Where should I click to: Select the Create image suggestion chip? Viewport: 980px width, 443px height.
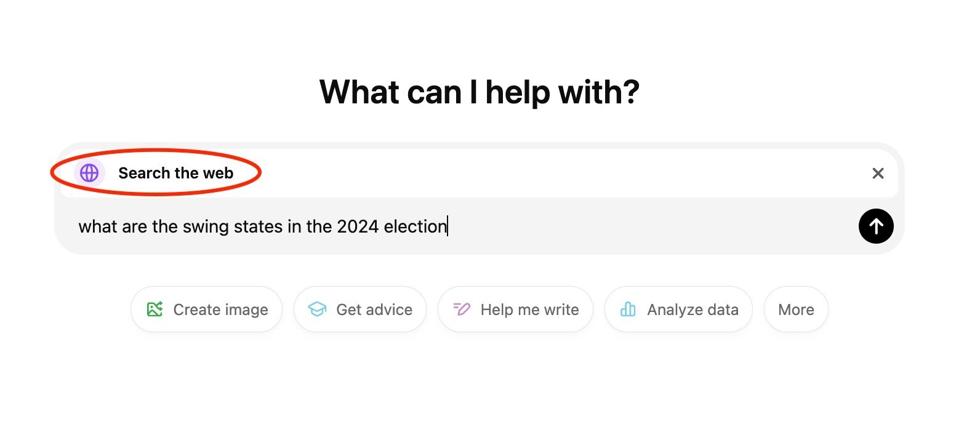pos(207,309)
